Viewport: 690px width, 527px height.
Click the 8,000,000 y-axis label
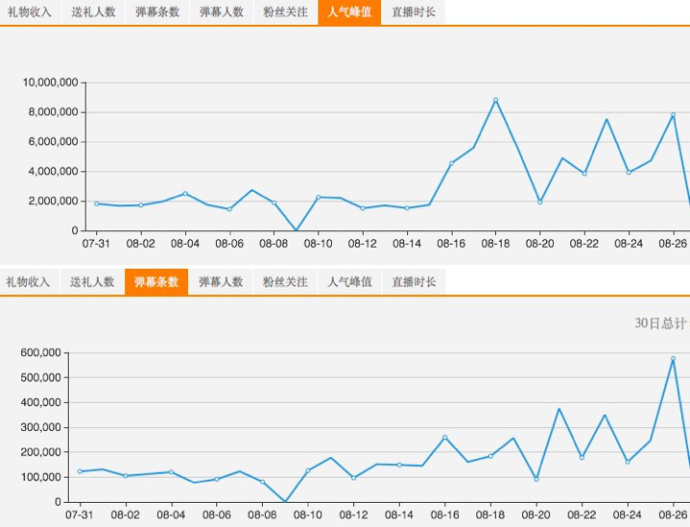(53, 112)
